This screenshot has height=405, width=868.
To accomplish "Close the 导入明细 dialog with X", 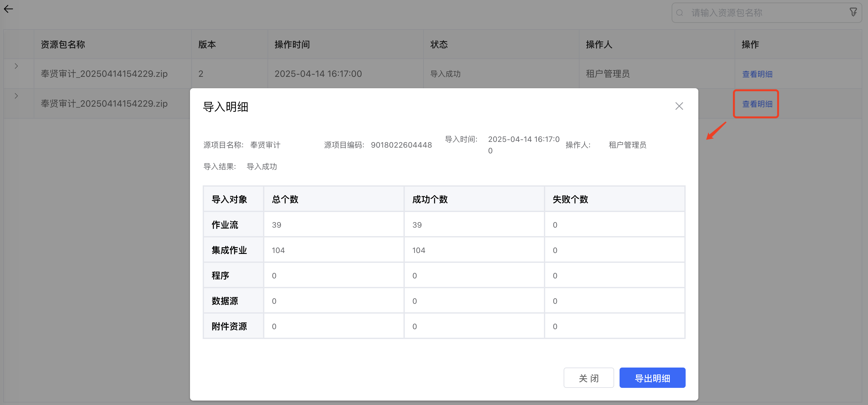I will pyautogui.click(x=679, y=106).
